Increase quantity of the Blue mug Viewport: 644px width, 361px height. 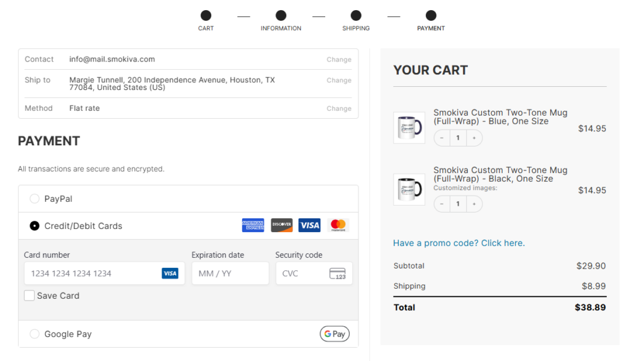coord(474,138)
